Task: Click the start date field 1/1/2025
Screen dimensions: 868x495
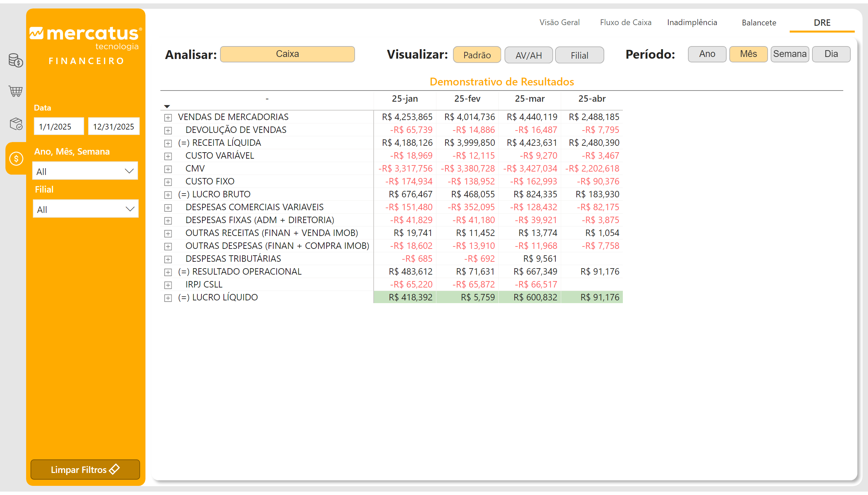Action: point(59,126)
